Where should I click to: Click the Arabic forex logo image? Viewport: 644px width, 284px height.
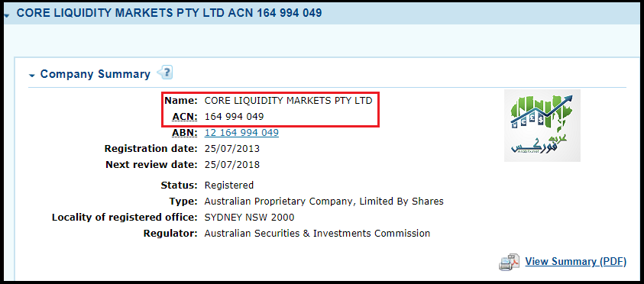click(542, 125)
